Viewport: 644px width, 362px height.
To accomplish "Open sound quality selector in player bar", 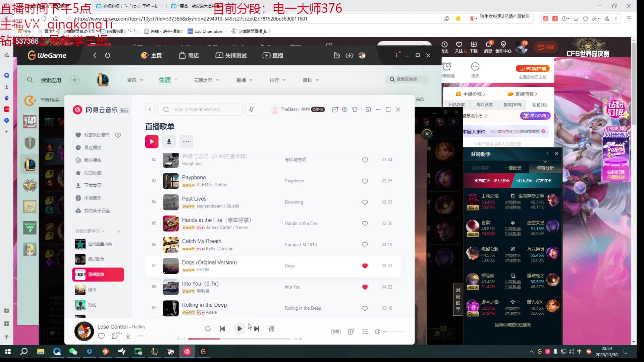I will (336, 332).
